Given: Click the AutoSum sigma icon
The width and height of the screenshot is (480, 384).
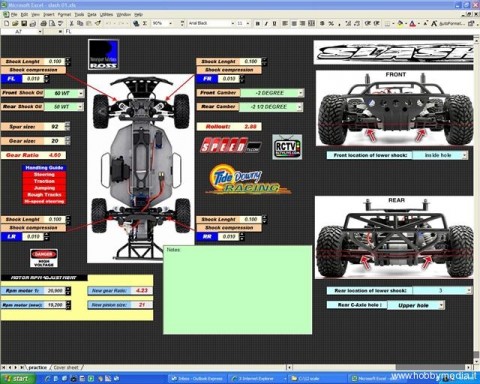Looking at the screenshot, I should pyautogui.click(x=145, y=23).
